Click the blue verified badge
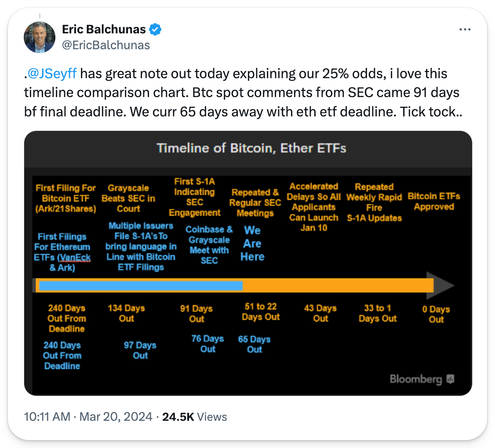This screenshot has height=448, width=495. 155,30
